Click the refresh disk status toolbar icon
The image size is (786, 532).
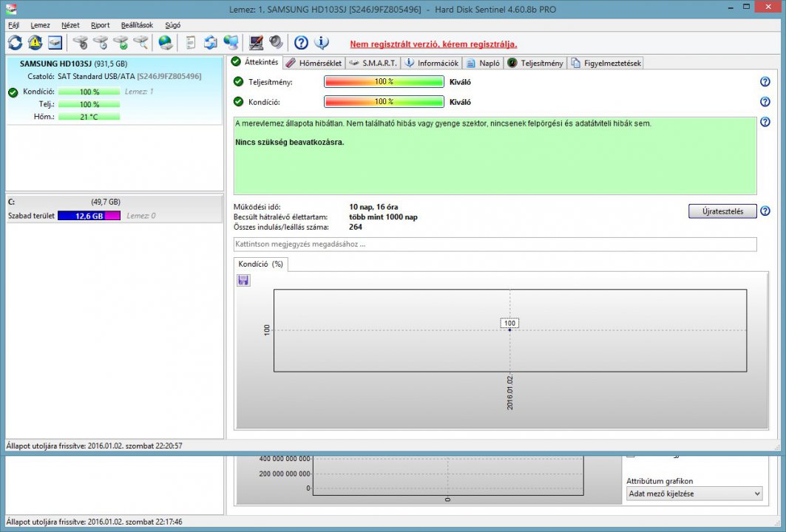[x=15, y=43]
